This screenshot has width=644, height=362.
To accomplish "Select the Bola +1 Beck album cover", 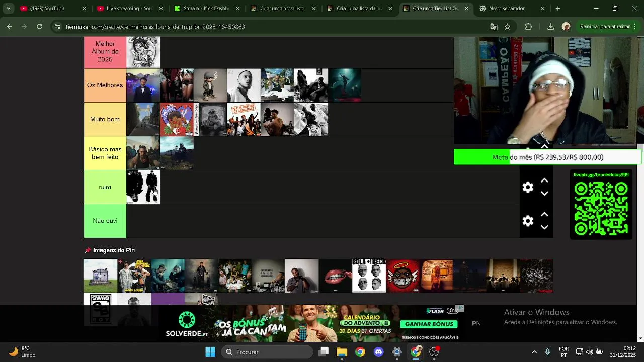I will [369, 276].
